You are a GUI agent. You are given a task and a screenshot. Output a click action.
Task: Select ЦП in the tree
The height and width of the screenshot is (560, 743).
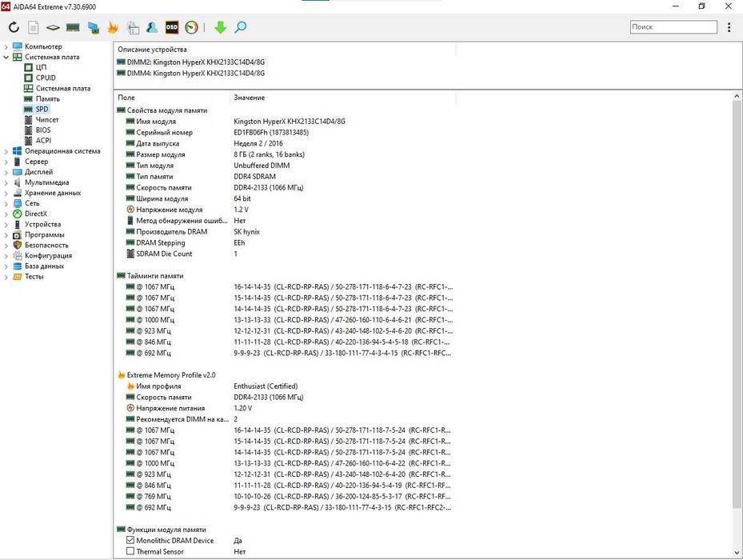pyautogui.click(x=35, y=67)
